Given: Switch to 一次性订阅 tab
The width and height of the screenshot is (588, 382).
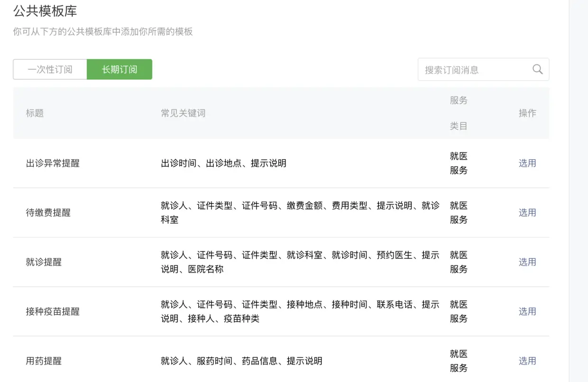Looking at the screenshot, I should 50,69.
